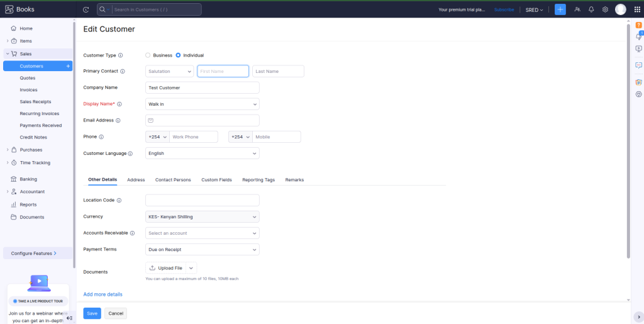Click the Email Address field
The image size is (644, 324).
tap(203, 121)
